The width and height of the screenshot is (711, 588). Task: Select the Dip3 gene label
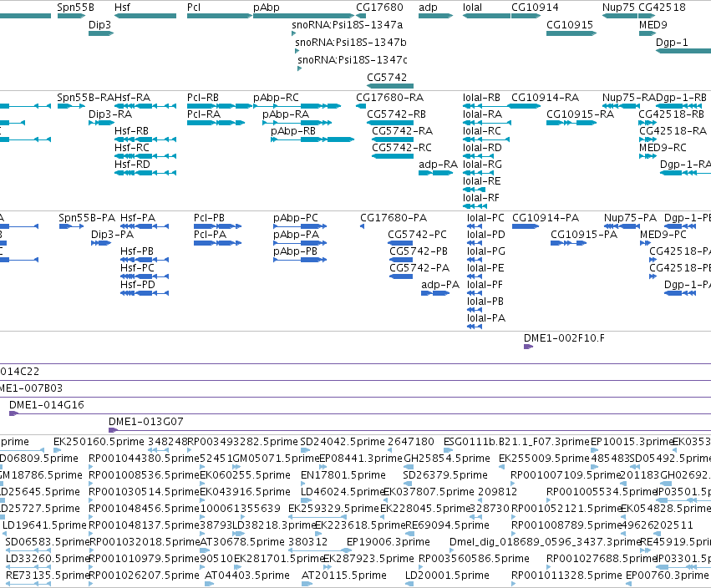[99, 24]
